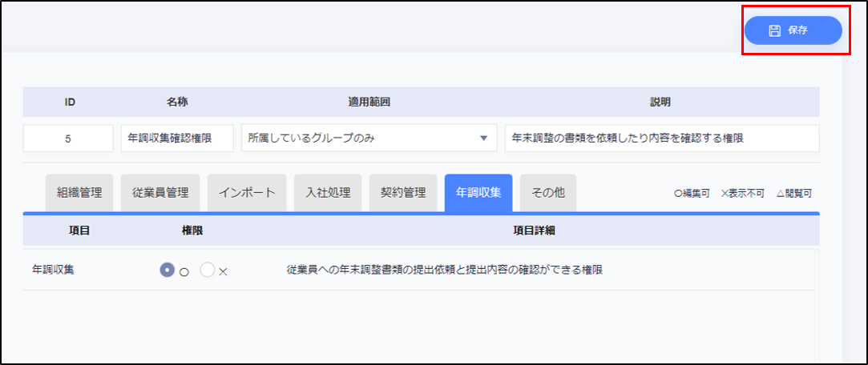Click the 説明 description text field
This screenshot has width=868, height=365.
click(661, 138)
